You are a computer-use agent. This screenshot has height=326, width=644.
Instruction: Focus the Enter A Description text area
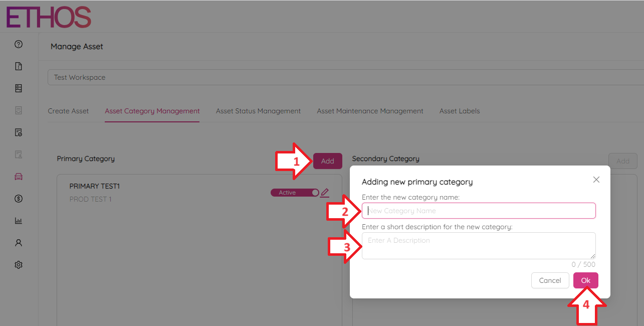pyautogui.click(x=479, y=245)
